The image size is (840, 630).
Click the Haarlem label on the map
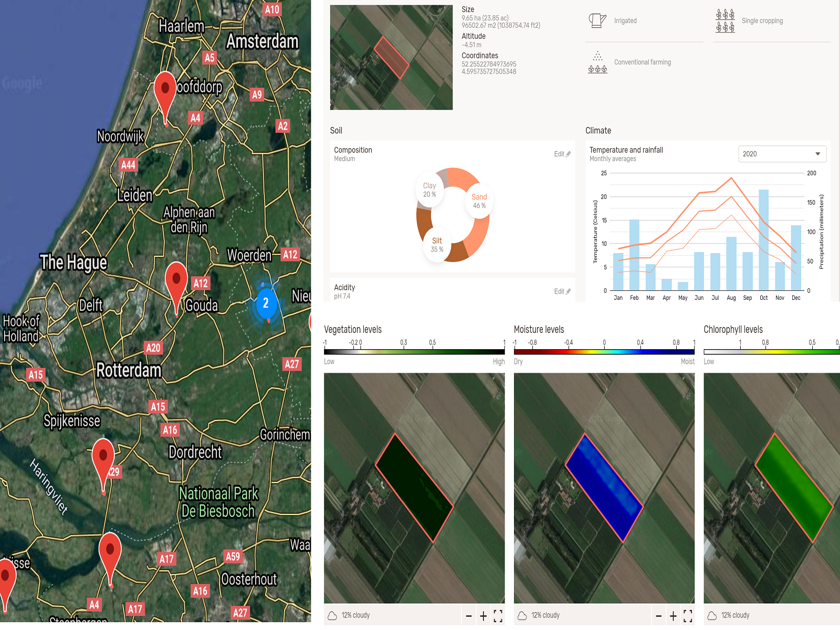pos(181,26)
